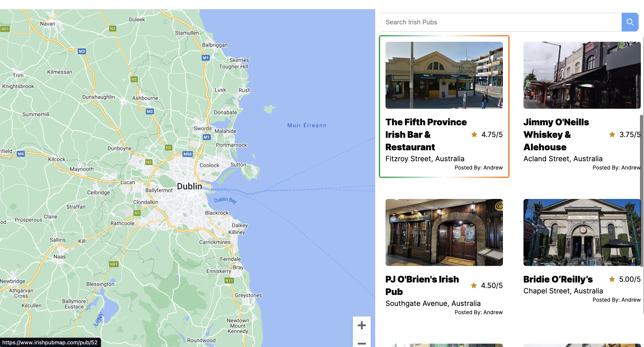Click Acland Street, Australia address
Screen dimensions: 644x347
563,159
